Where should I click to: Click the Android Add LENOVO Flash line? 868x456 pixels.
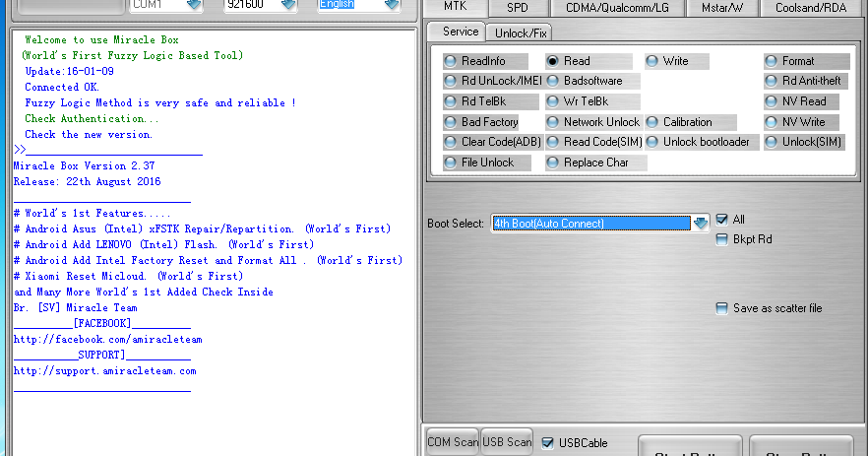click(163, 244)
